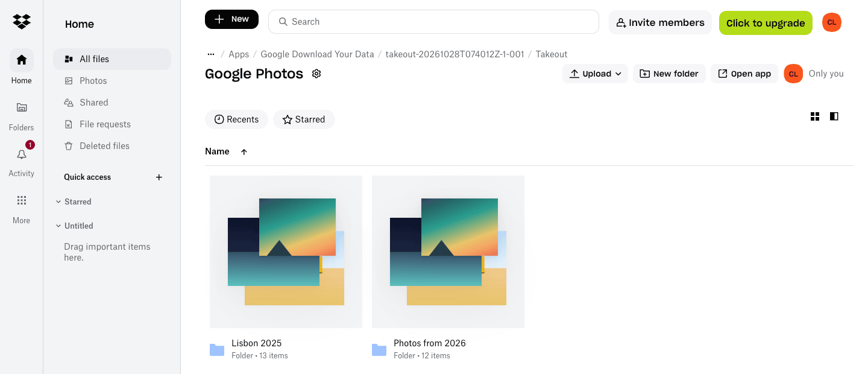
Task: Collapse the Starred section
Action: pos(58,201)
